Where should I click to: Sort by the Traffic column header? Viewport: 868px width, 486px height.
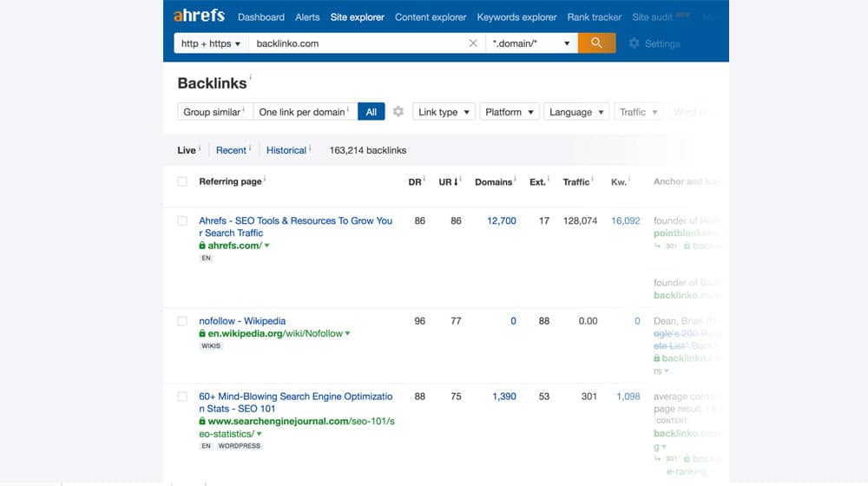575,182
